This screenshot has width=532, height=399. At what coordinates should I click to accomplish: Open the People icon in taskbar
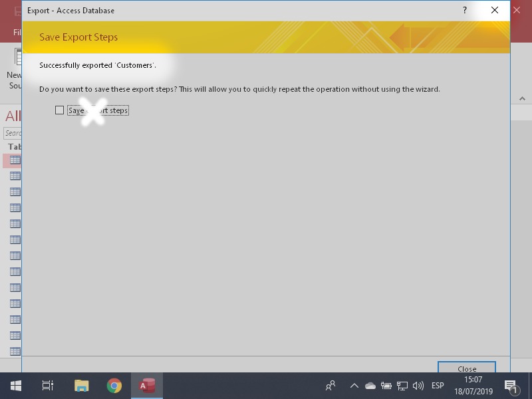pyautogui.click(x=331, y=386)
